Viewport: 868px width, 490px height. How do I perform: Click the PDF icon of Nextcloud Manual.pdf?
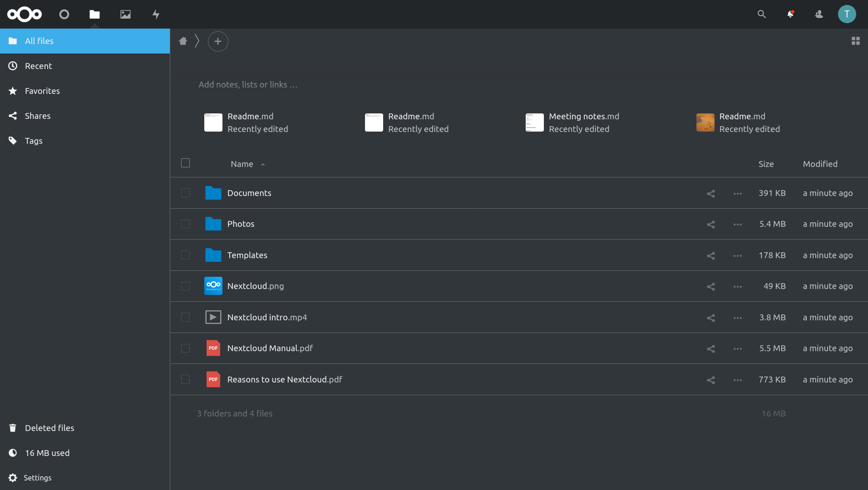[x=213, y=348]
